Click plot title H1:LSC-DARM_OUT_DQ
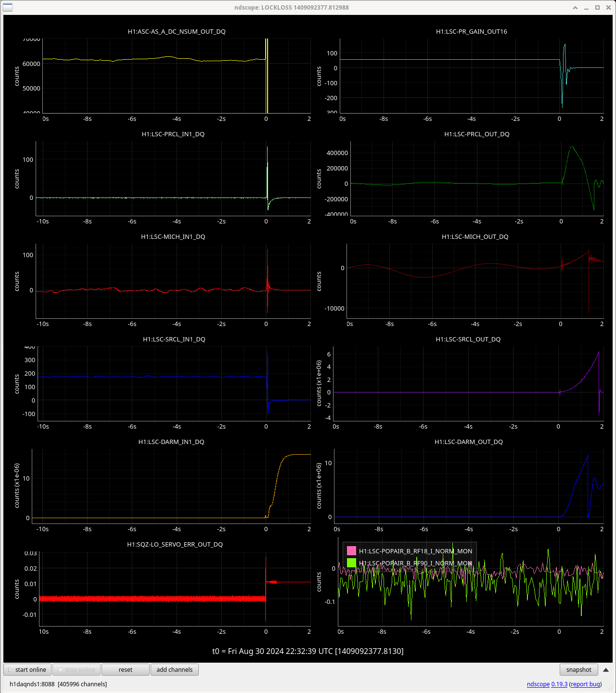616x693 pixels. pyautogui.click(x=469, y=442)
